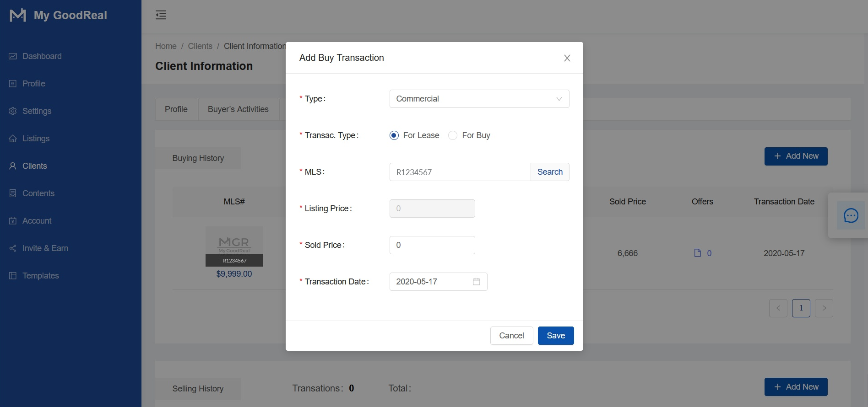Click the Templates layout icon
Image resolution: width=868 pixels, height=407 pixels.
point(13,276)
